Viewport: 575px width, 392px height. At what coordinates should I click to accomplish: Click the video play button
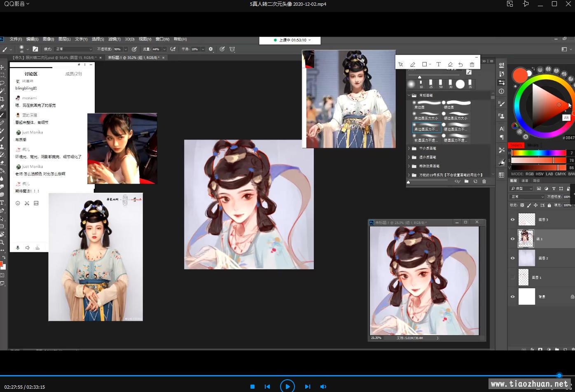[x=287, y=386]
